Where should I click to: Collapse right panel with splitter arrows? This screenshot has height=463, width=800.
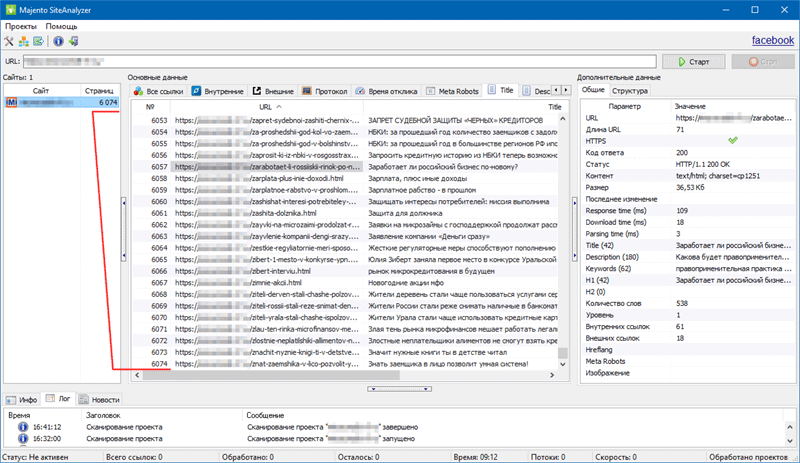point(574,229)
